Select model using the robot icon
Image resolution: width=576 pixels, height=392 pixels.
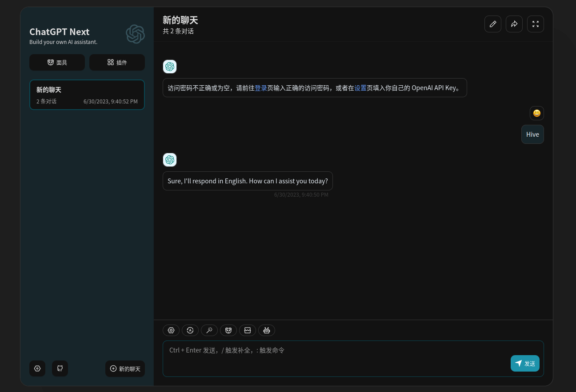[x=267, y=330]
